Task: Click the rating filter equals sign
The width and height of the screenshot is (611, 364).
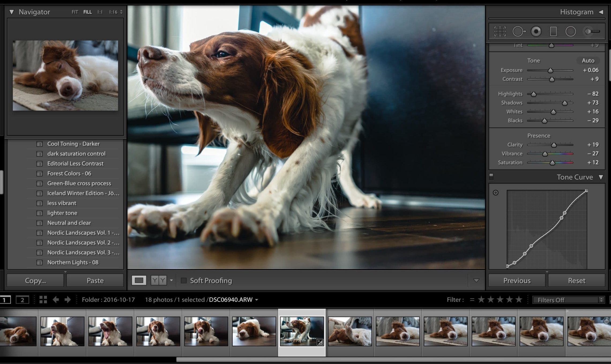Action: coord(472,299)
